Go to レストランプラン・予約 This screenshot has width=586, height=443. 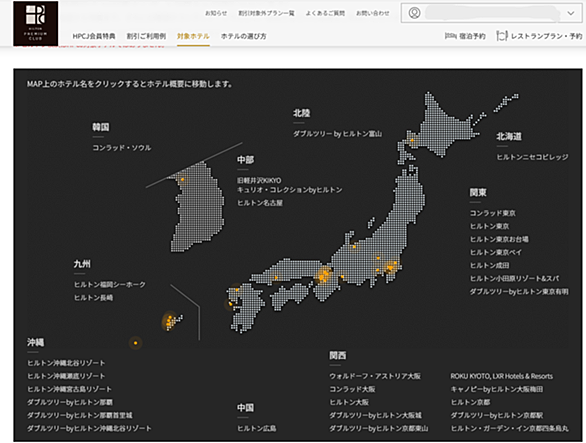point(546,36)
